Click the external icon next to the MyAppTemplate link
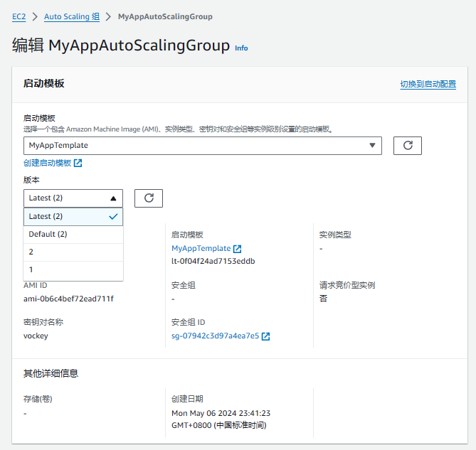476x450 pixels. [238, 249]
